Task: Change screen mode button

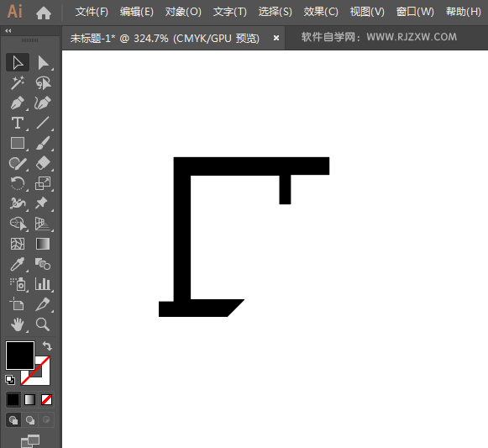Action: 30,440
